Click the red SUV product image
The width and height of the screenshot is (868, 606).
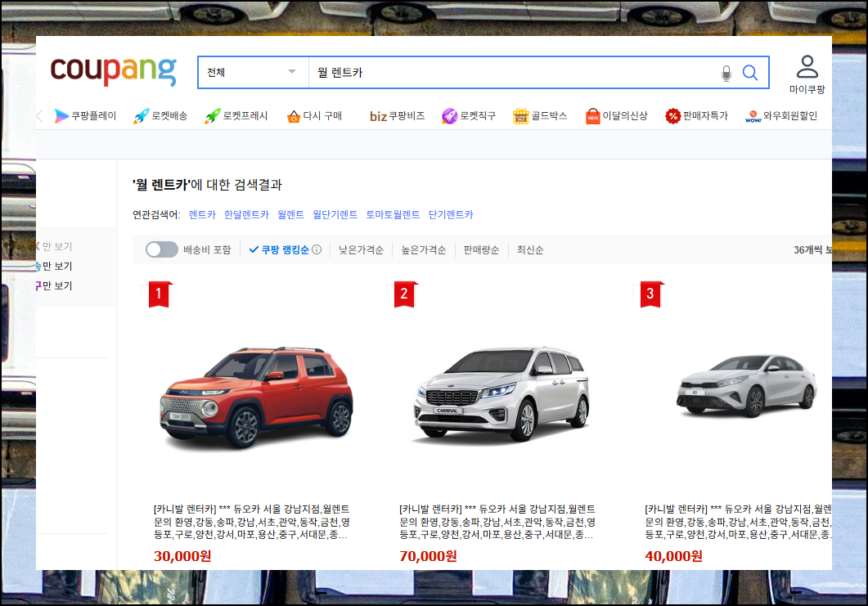(256, 397)
